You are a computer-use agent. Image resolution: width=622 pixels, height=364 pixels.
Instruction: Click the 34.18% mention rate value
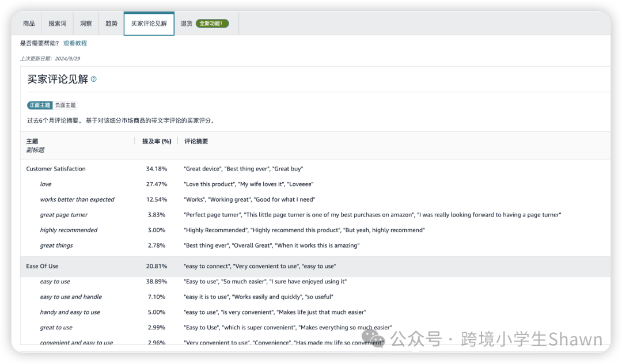[x=157, y=169]
